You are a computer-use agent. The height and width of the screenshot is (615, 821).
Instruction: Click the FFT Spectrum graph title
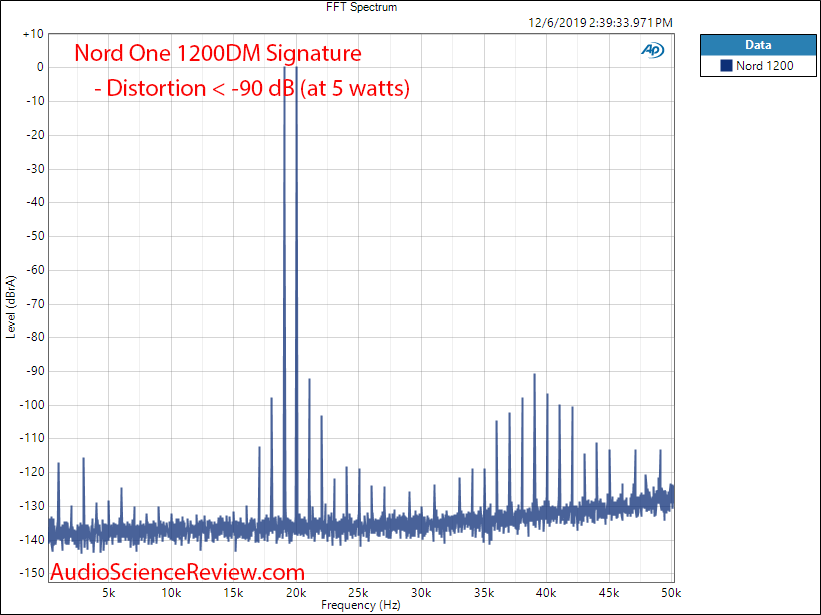(361, 7)
